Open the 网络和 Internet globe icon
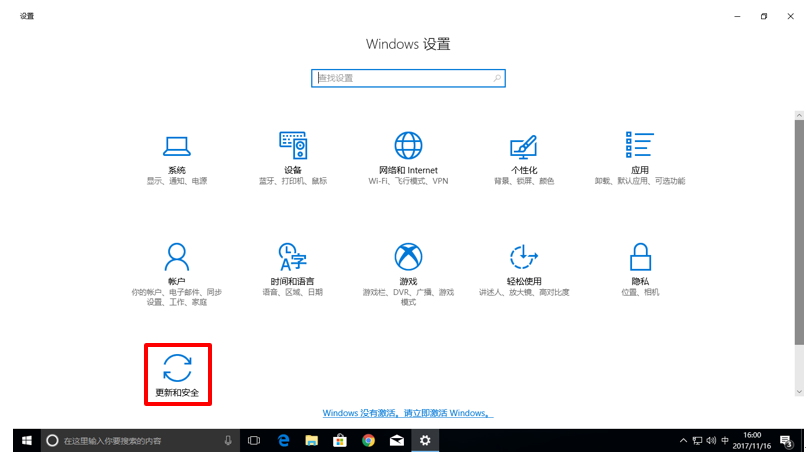 tap(408, 146)
